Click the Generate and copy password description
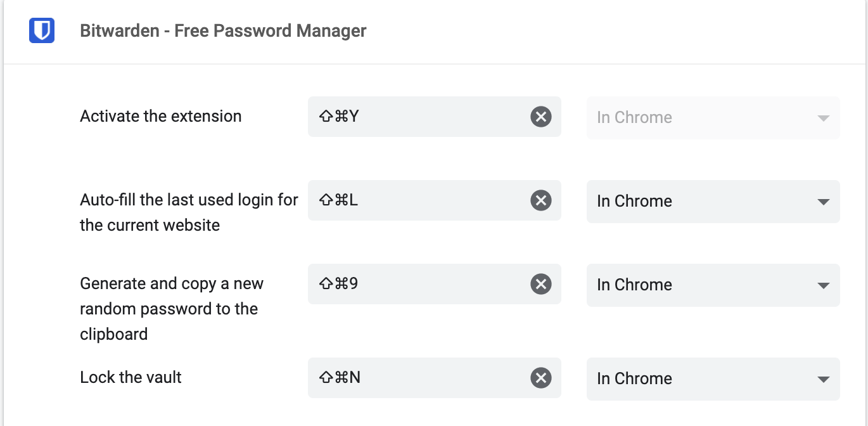Viewport: 868px width, 426px height. pyautogui.click(x=171, y=309)
